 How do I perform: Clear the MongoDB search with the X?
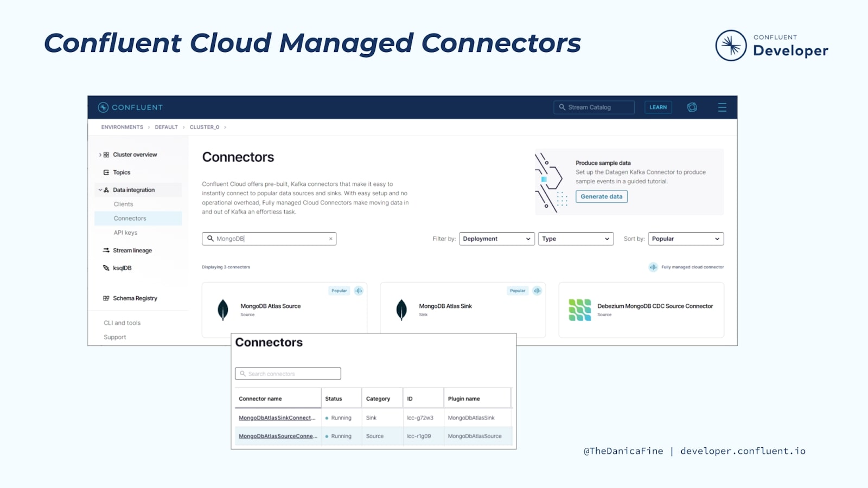[330, 239]
